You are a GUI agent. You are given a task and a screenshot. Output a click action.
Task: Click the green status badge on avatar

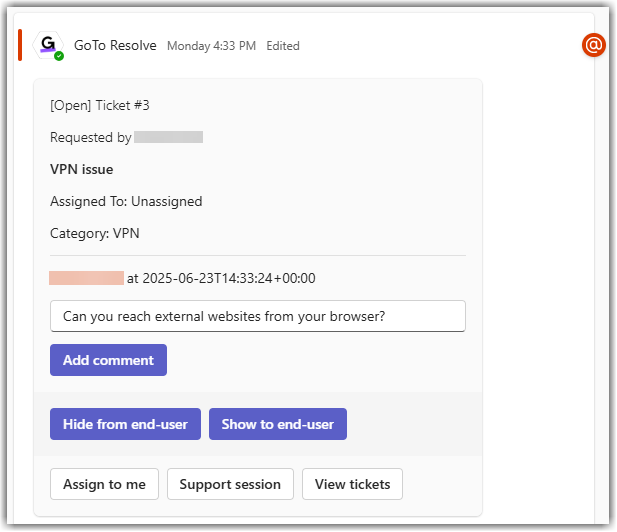pyautogui.click(x=59, y=56)
